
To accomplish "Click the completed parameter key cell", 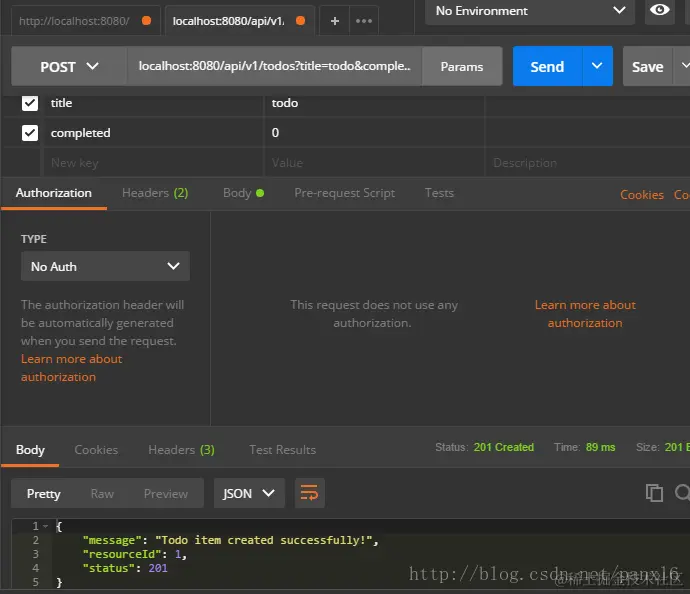I will click(x=154, y=133).
